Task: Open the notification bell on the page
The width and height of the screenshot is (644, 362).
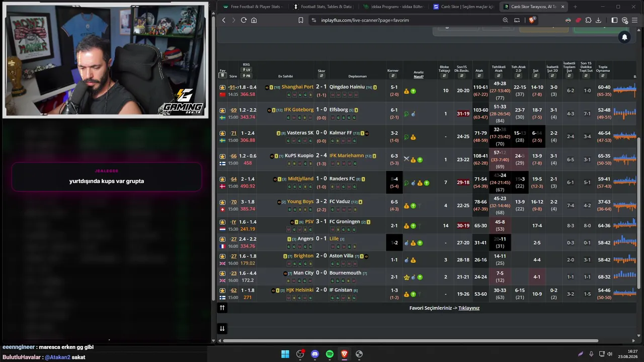Action: coord(624,37)
